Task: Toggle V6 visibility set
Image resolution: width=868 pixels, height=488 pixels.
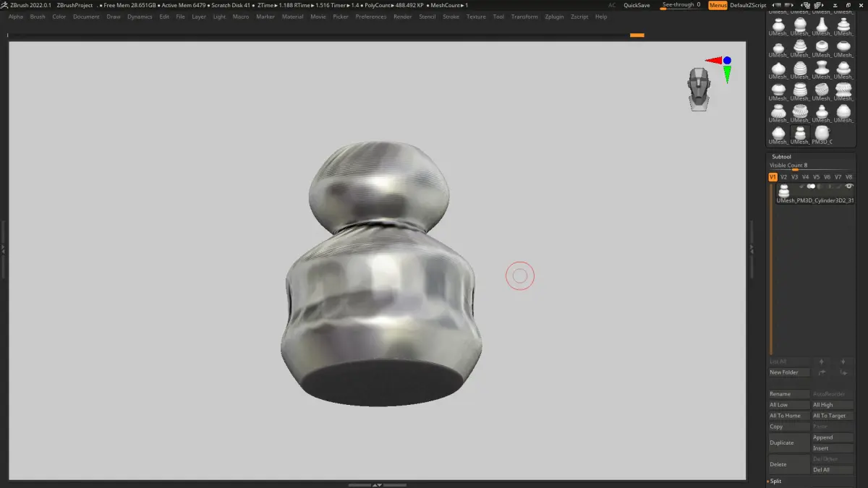Action: pos(827,177)
